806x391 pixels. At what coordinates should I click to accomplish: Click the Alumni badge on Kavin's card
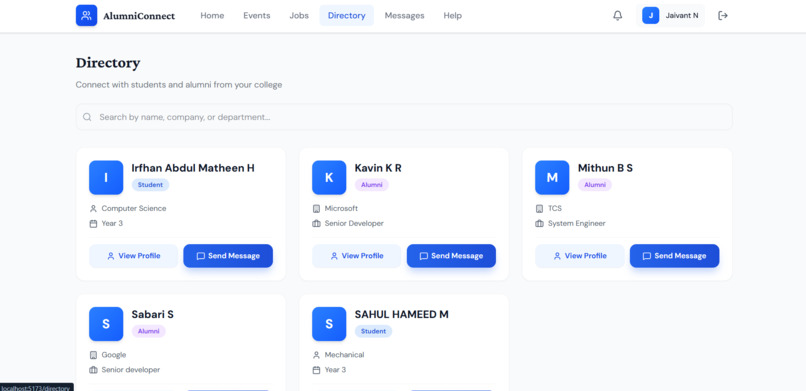tap(372, 185)
